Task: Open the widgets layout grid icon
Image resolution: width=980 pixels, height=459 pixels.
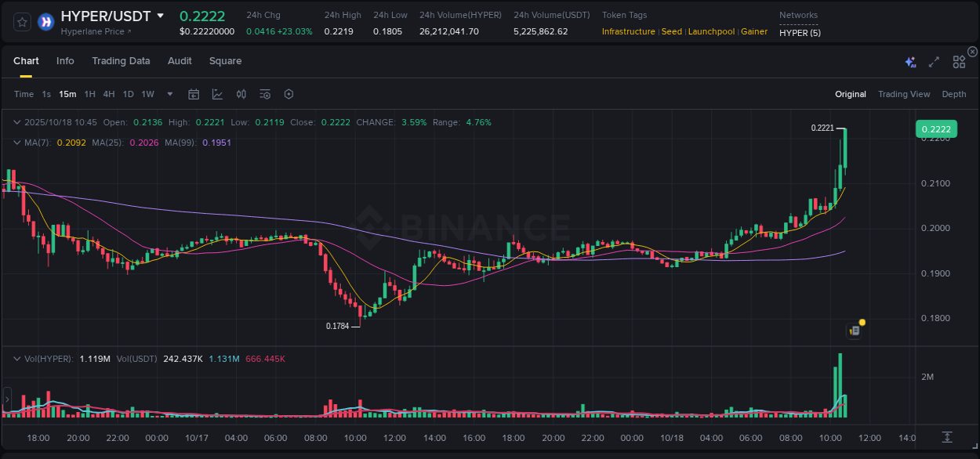Action: coord(958,61)
